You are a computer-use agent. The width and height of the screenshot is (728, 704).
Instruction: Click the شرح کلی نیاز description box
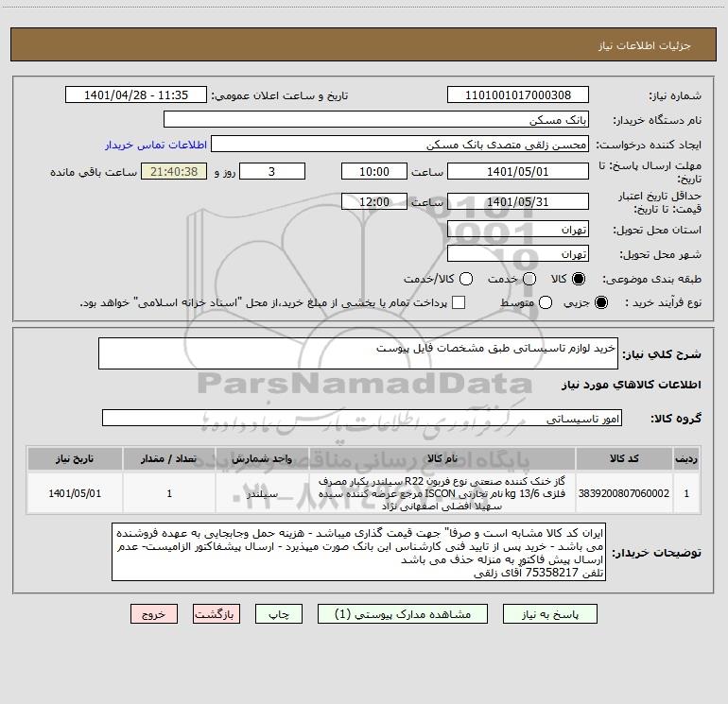(358, 353)
